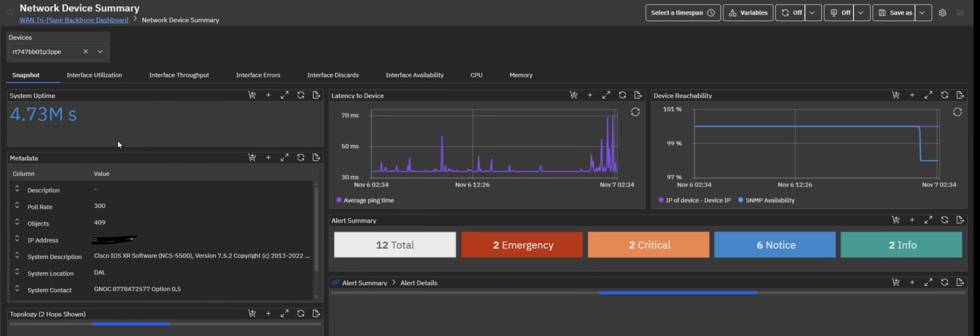Open auto-refresh Off dropdown arrow
This screenshot has width=980, height=336.
click(x=812, y=12)
